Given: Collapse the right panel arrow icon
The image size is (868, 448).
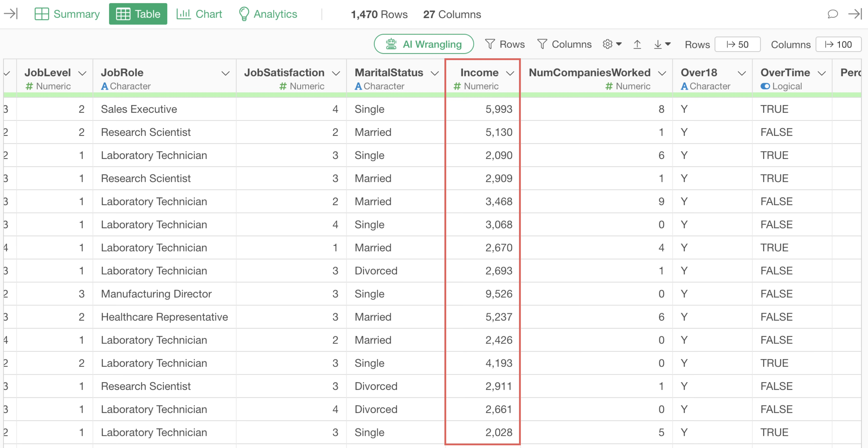Looking at the screenshot, I should 855,14.
